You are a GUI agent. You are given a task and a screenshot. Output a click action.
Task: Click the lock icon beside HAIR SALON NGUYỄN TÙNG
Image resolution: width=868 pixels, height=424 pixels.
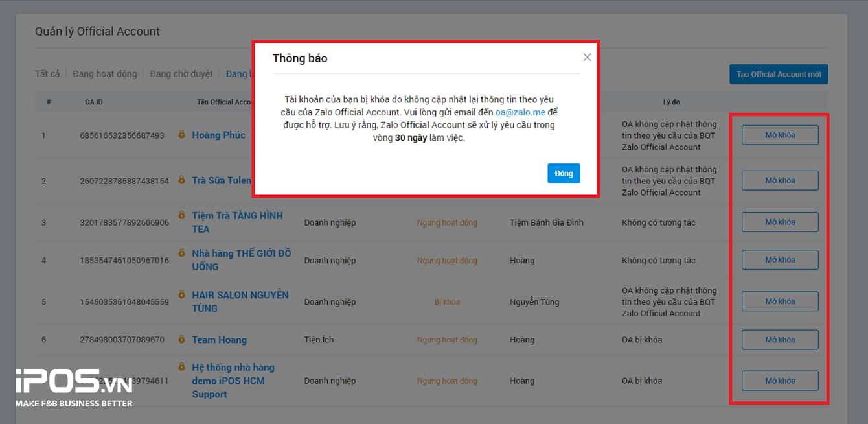point(182,295)
